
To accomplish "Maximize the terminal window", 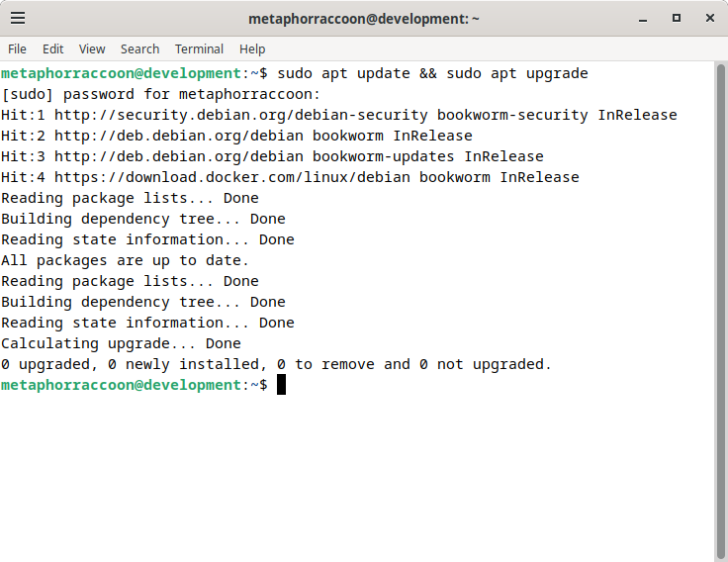I will pos(677,18).
